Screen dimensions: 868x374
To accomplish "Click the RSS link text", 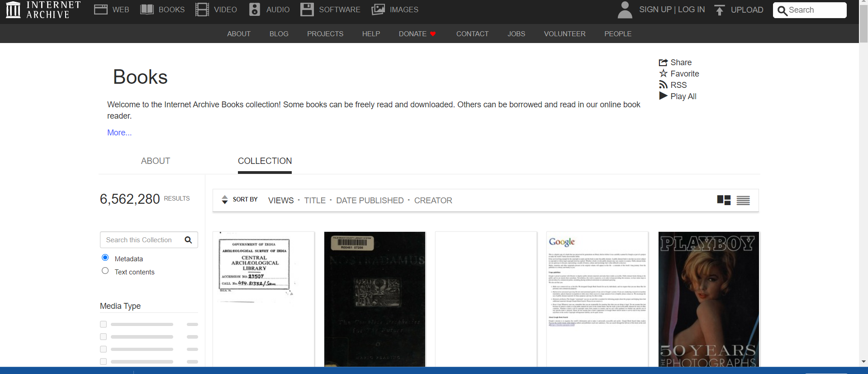I will tap(678, 85).
